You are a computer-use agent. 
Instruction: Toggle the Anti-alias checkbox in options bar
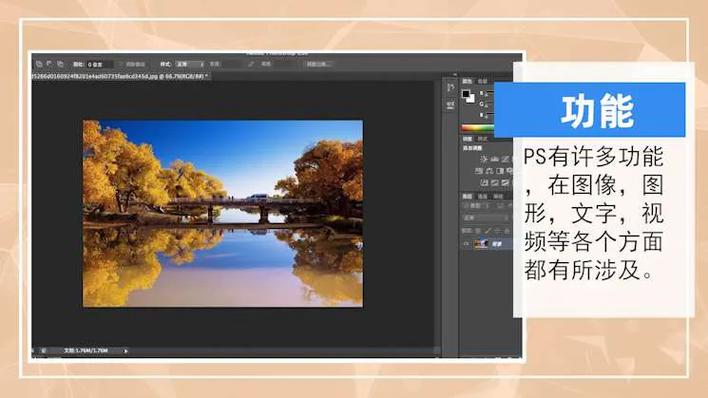point(122,64)
